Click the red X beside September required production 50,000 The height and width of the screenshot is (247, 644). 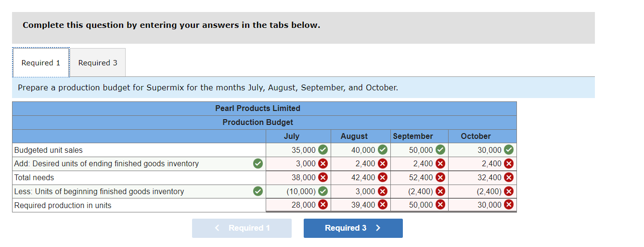(x=440, y=205)
